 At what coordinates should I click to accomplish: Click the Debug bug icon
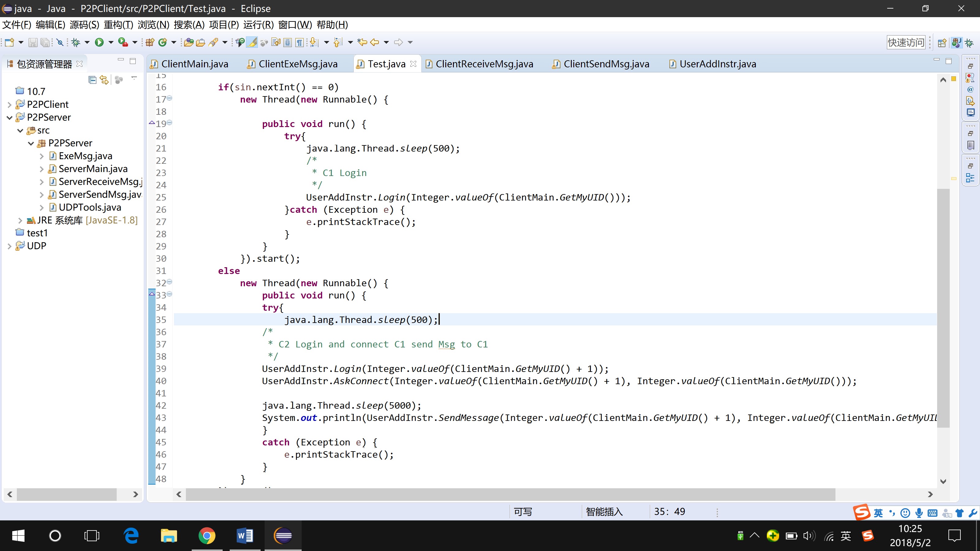[x=76, y=42]
